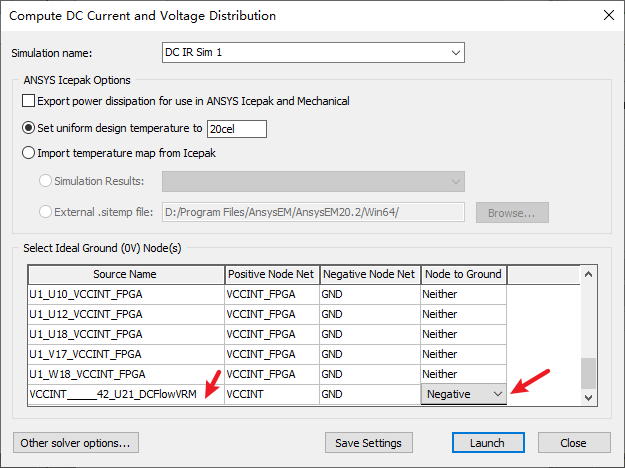Click Neither cell for U1_W18_VCCINT_FPGA
The image size is (625, 468).
pos(463,374)
